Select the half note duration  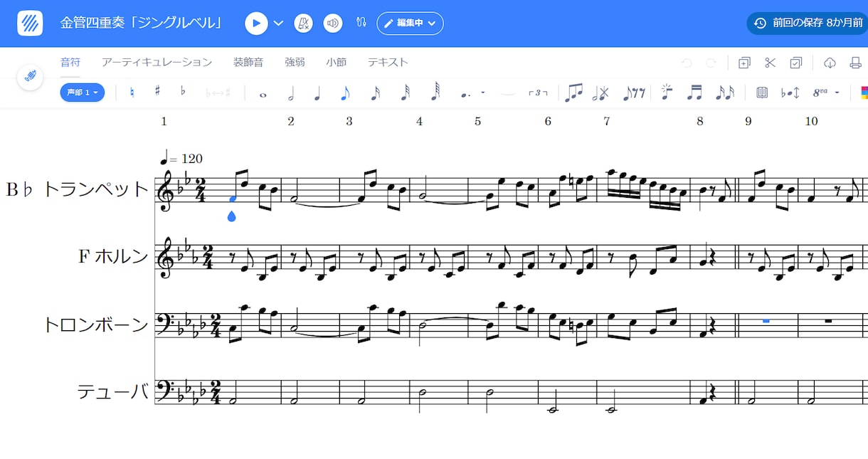click(290, 93)
